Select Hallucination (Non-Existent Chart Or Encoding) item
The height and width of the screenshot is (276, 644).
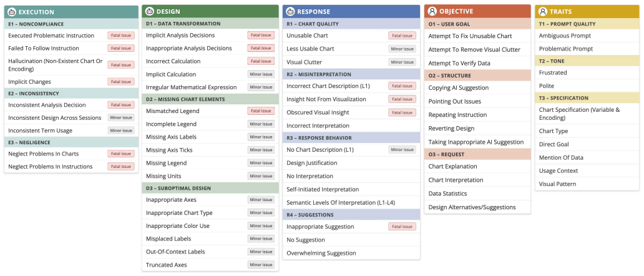(71, 65)
